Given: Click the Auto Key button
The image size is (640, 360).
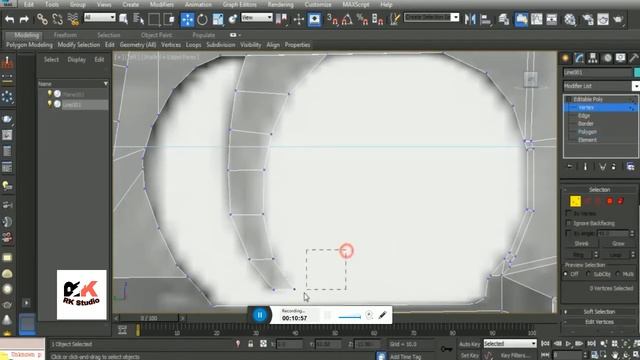Looking at the screenshot, I should click(469, 344).
